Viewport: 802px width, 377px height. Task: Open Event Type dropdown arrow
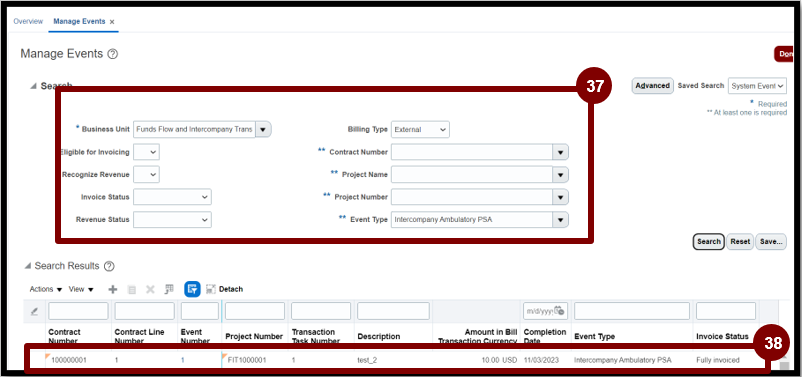coord(560,220)
